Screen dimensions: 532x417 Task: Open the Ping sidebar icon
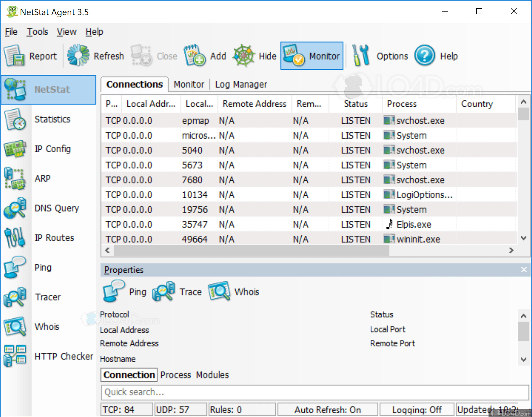click(x=15, y=267)
